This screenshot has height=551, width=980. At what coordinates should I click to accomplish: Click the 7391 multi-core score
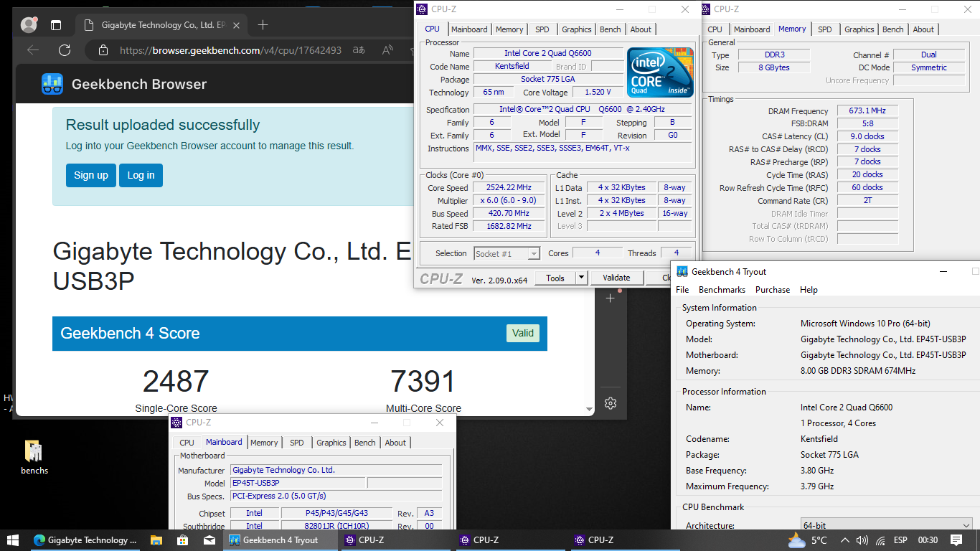[x=423, y=381]
